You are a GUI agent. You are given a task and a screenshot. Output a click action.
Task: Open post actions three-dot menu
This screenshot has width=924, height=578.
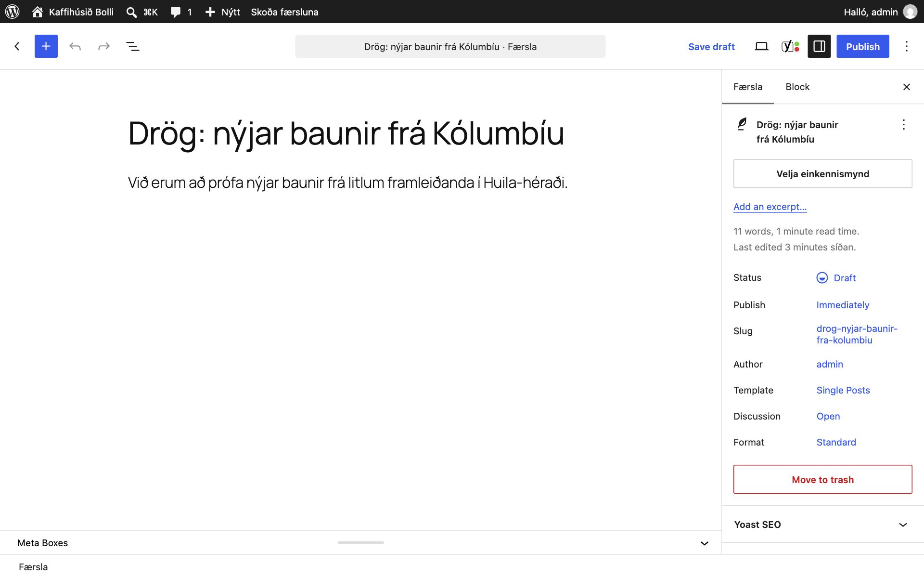(x=904, y=125)
